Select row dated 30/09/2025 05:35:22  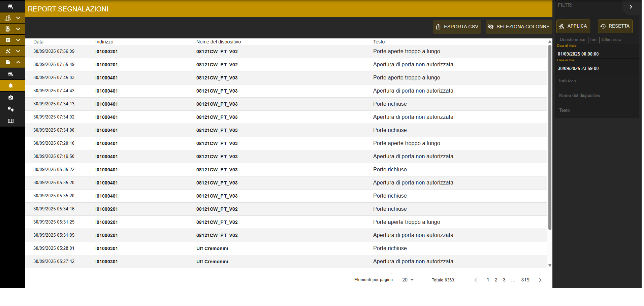coord(286,170)
